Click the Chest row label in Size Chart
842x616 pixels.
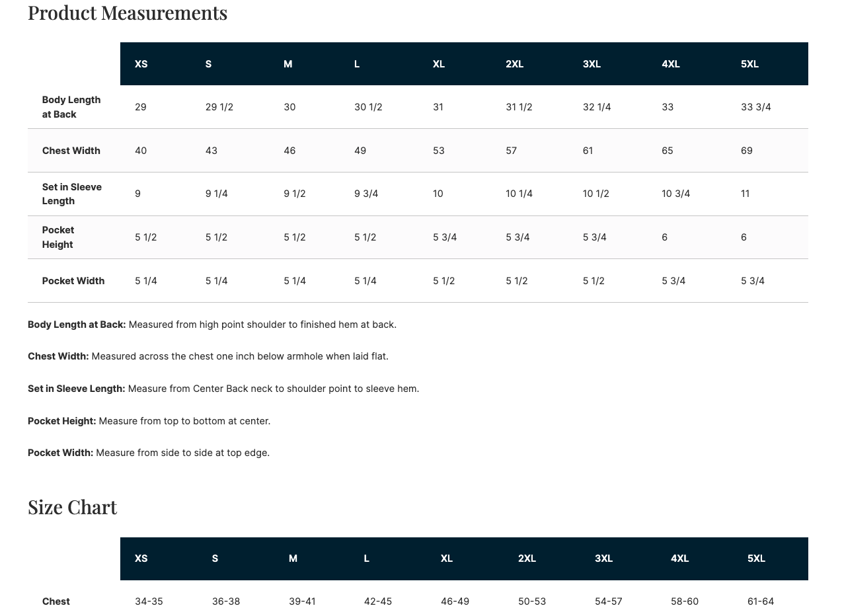click(56, 601)
